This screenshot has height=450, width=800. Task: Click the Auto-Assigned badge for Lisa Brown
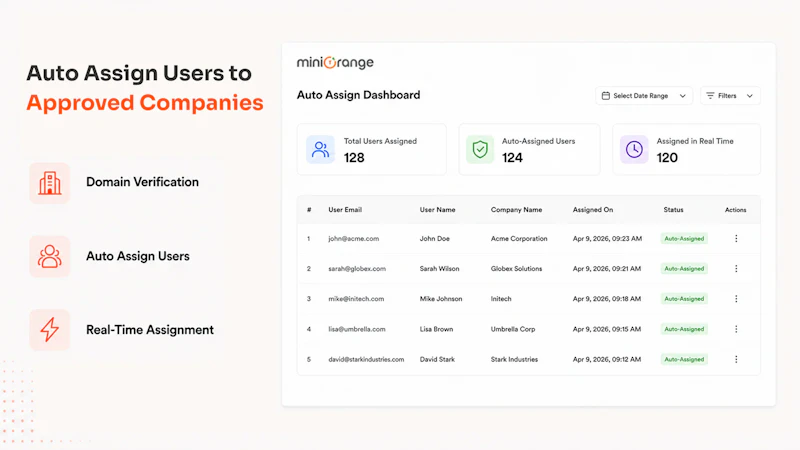(x=684, y=329)
